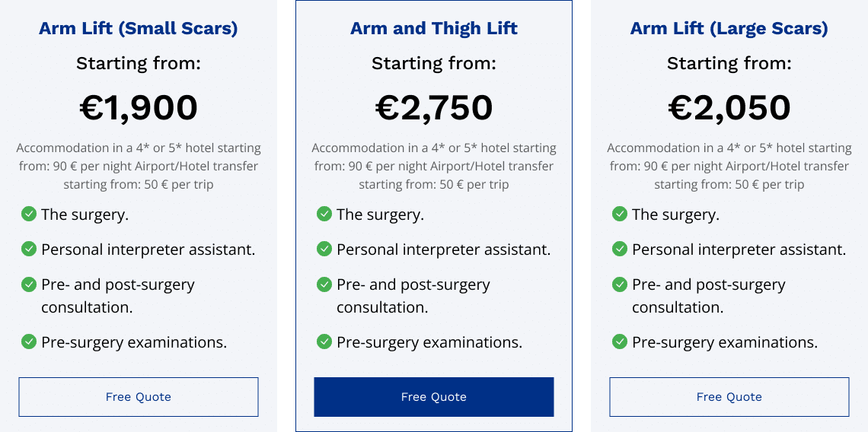Click Free Quote under Arm Lift (Small Scars)
Image resolution: width=868 pixels, height=432 pixels.
tap(139, 396)
